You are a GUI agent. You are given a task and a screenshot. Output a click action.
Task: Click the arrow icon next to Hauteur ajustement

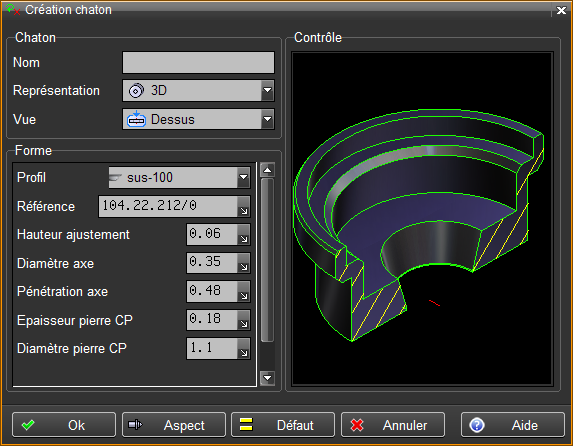pyautogui.click(x=243, y=235)
